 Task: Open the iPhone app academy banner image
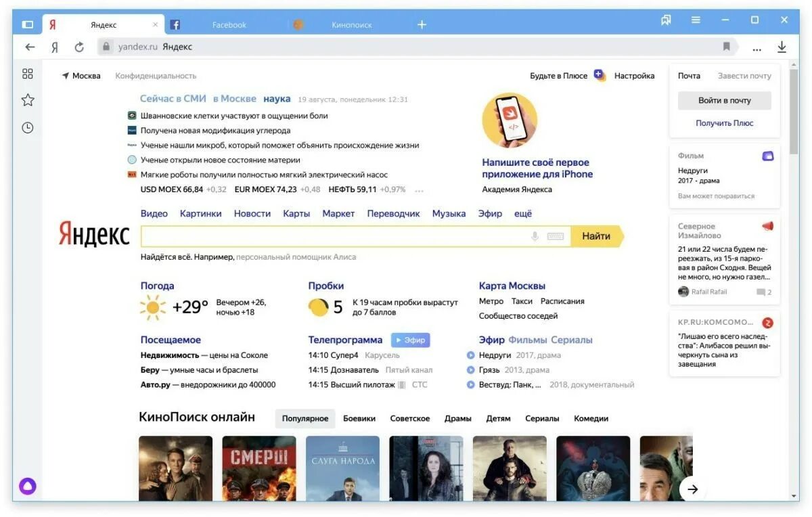(510, 120)
